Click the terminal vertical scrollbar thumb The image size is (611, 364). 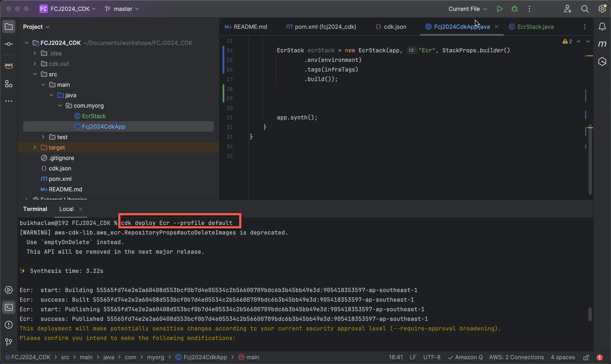coord(590,314)
